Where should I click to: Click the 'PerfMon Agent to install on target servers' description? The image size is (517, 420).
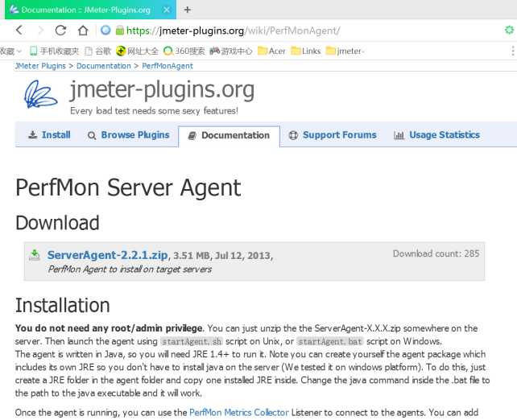click(x=130, y=270)
